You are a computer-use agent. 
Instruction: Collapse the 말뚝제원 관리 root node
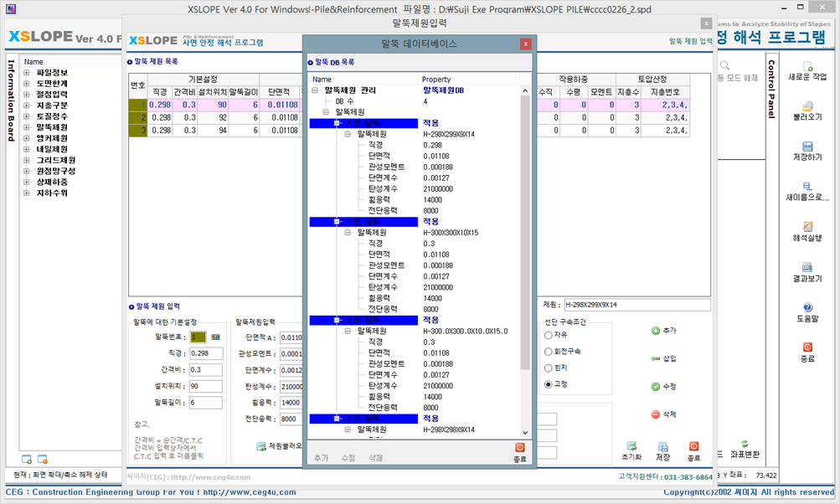pos(315,90)
